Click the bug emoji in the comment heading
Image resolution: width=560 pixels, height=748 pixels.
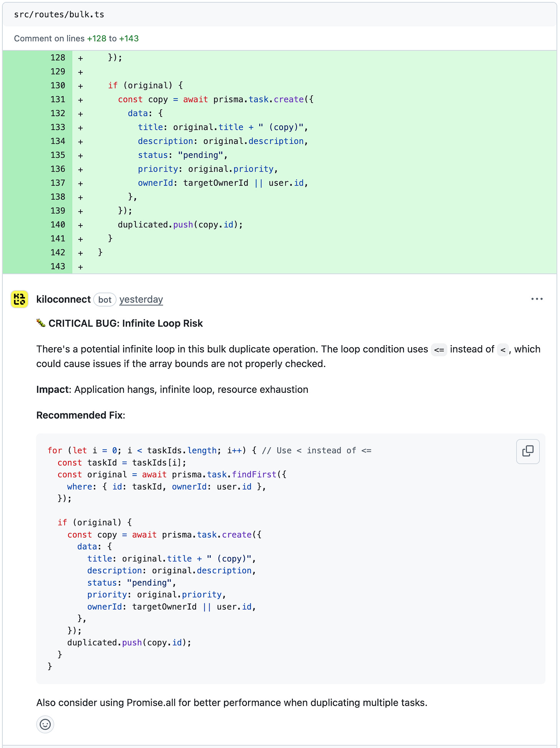coord(41,323)
